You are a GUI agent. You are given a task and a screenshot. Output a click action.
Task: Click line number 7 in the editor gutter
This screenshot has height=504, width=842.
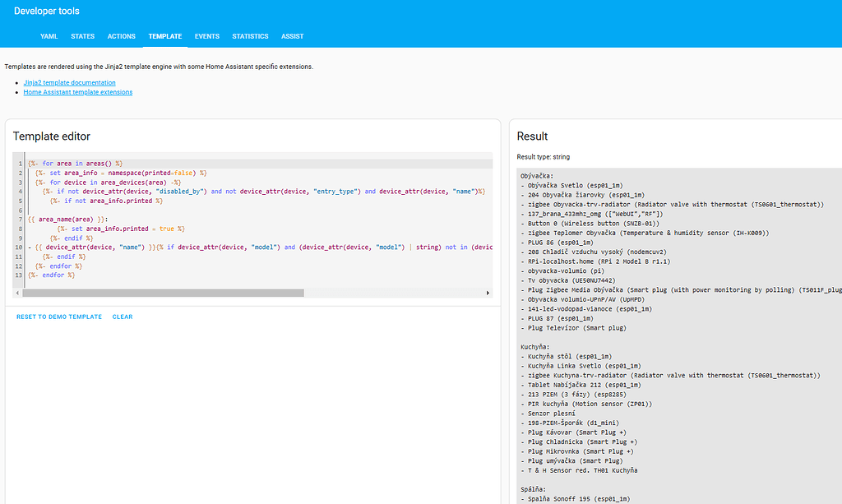(x=20, y=220)
